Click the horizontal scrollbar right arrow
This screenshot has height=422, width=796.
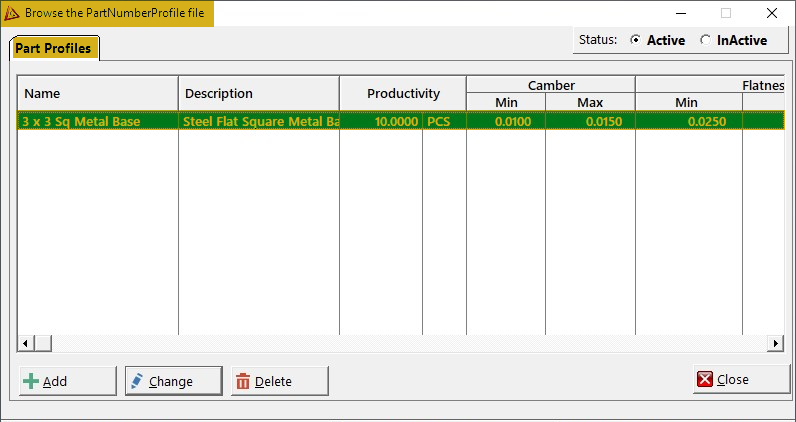[776, 343]
